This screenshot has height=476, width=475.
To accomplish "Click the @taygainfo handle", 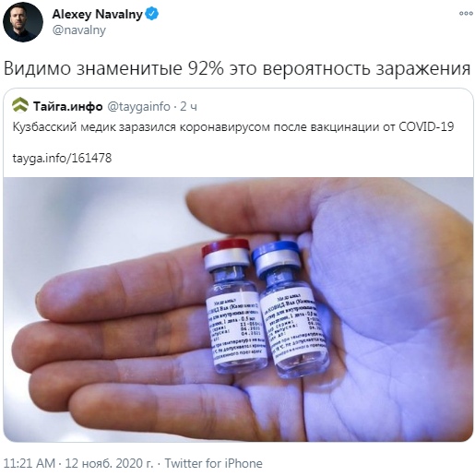I will pos(138,106).
